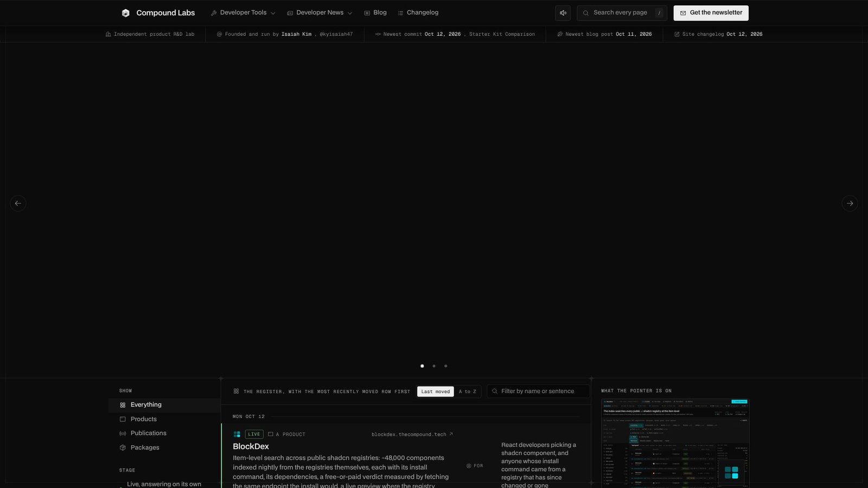Open the BlockDex title link

[251, 446]
